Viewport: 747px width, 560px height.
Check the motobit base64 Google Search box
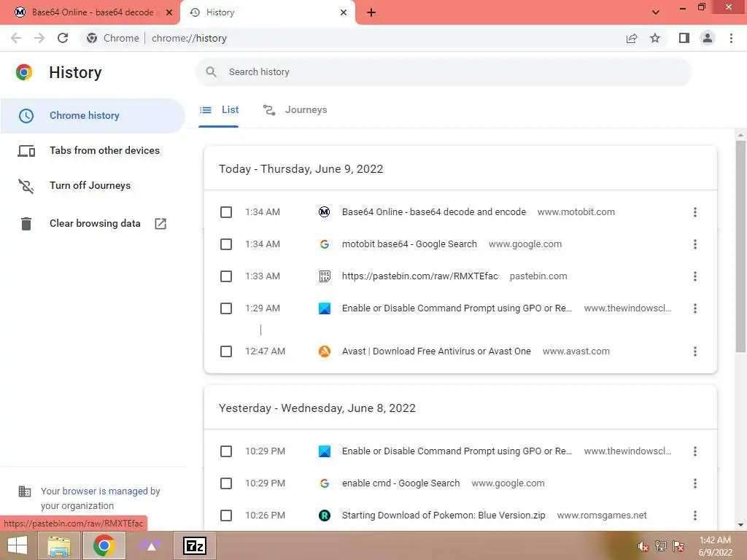point(226,244)
